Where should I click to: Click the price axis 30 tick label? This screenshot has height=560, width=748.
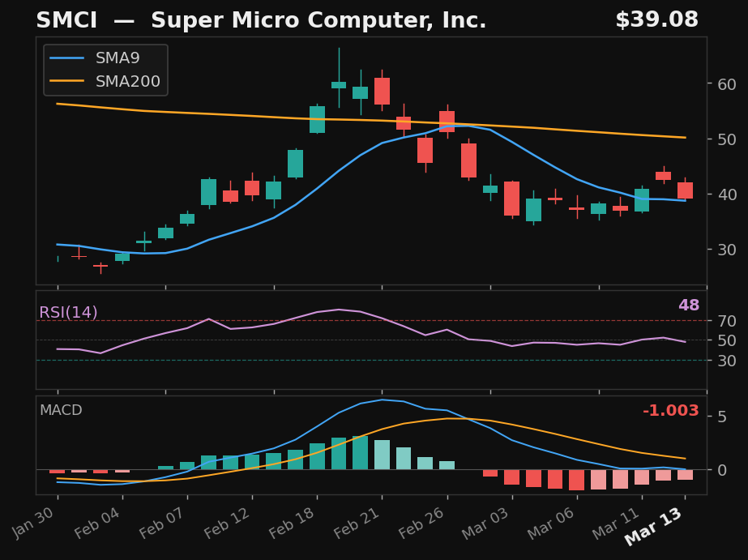(x=727, y=250)
